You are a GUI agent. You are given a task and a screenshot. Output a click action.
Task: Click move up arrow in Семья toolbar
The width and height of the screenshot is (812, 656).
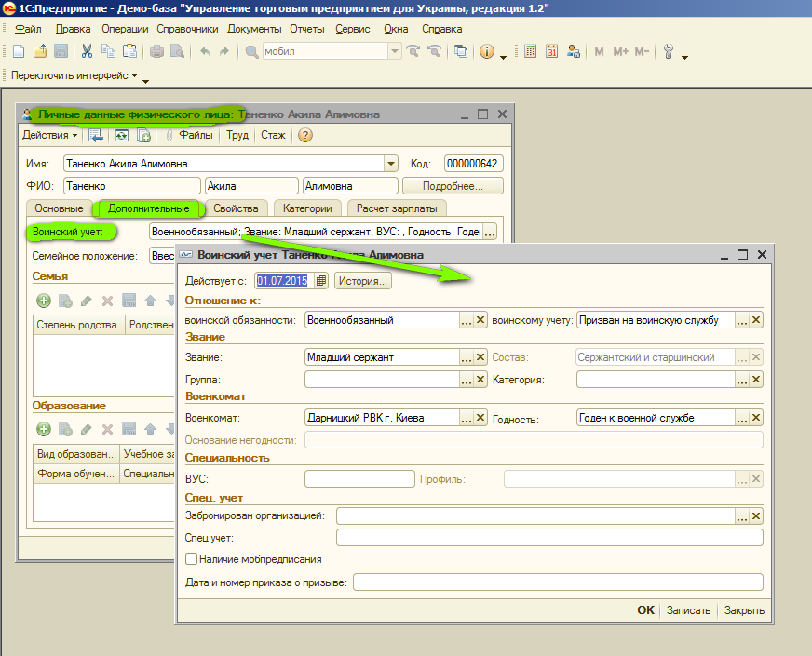[x=150, y=301]
